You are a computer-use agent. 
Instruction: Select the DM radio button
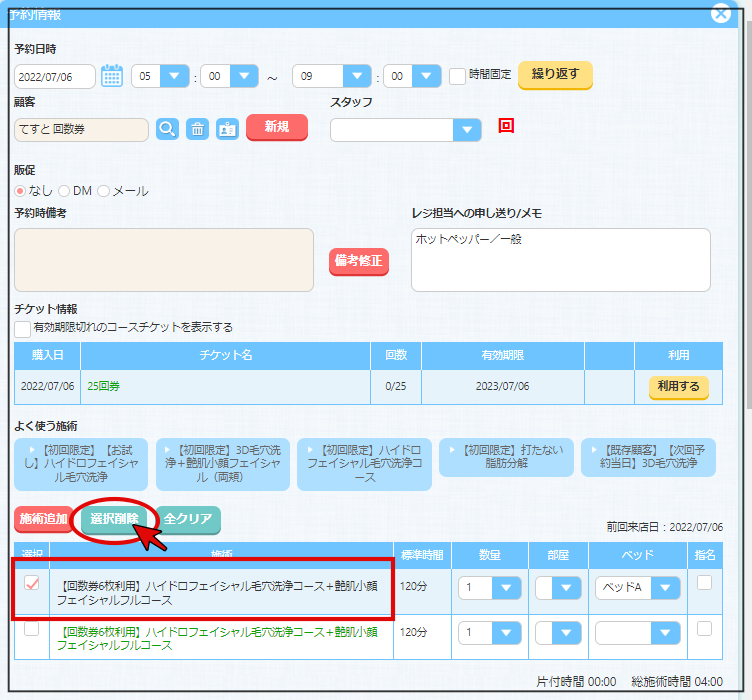(x=65, y=191)
